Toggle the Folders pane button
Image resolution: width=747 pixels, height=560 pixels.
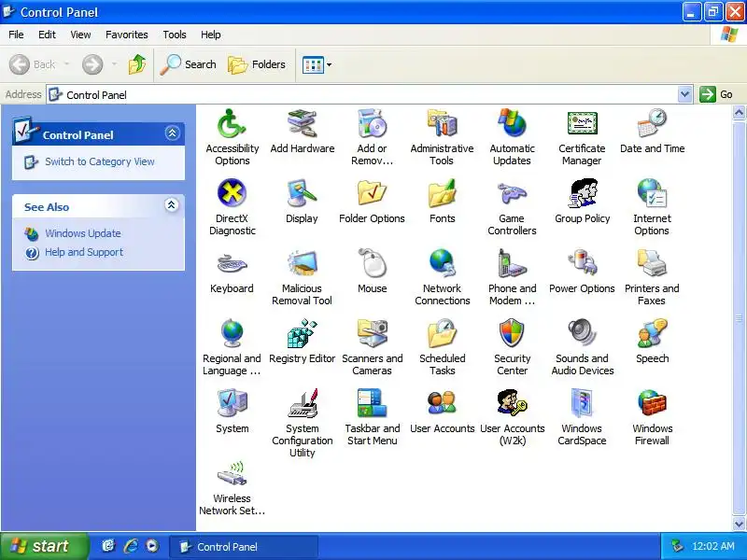click(257, 64)
